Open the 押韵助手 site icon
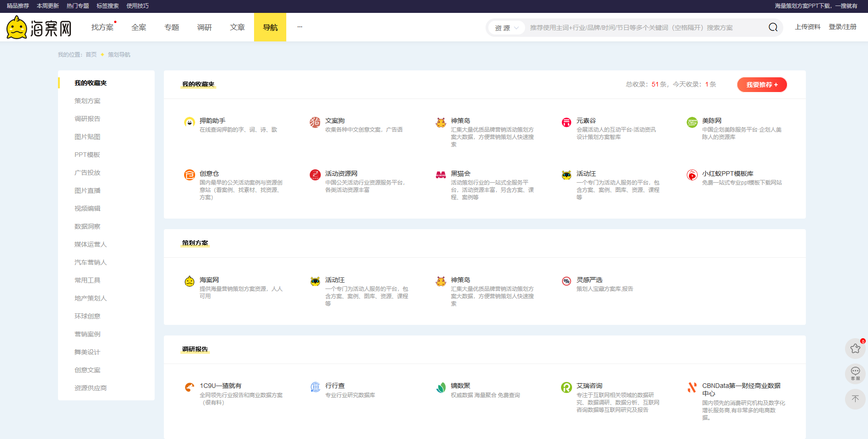 click(190, 122)
